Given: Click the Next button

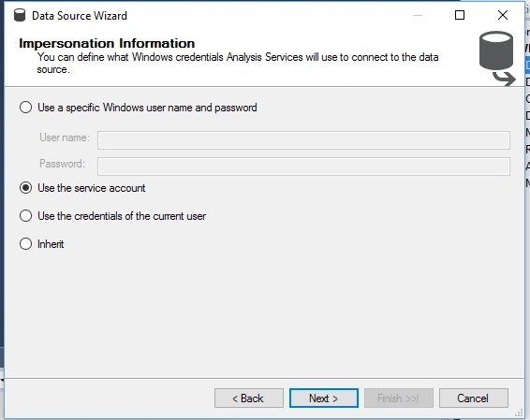Looking at the screenshot, I should (x=324, y=398).
